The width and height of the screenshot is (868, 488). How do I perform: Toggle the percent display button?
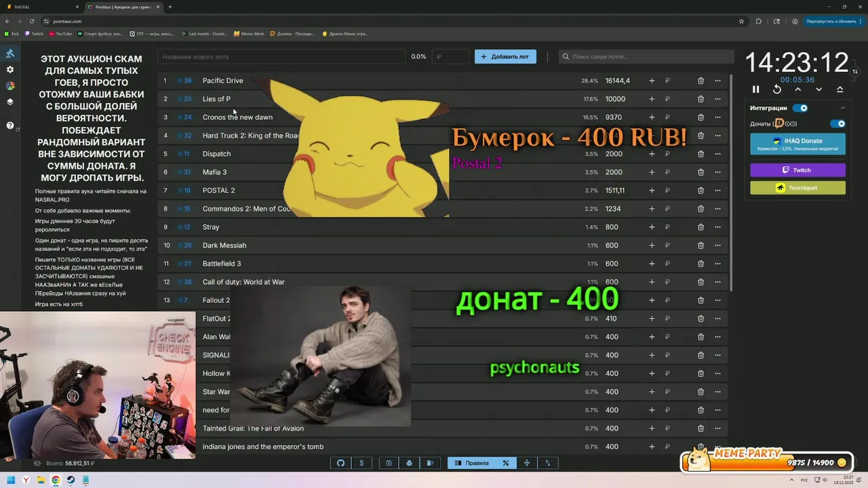(x=505, y=463)
